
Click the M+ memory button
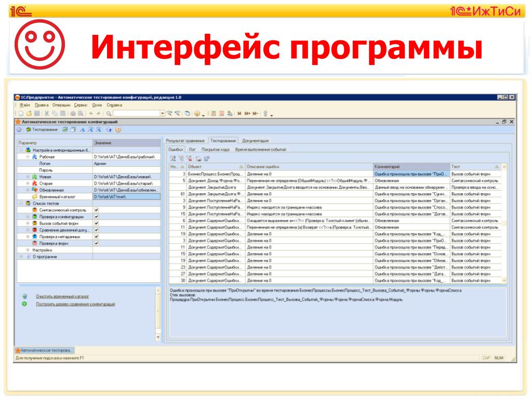tap(247, 114)
